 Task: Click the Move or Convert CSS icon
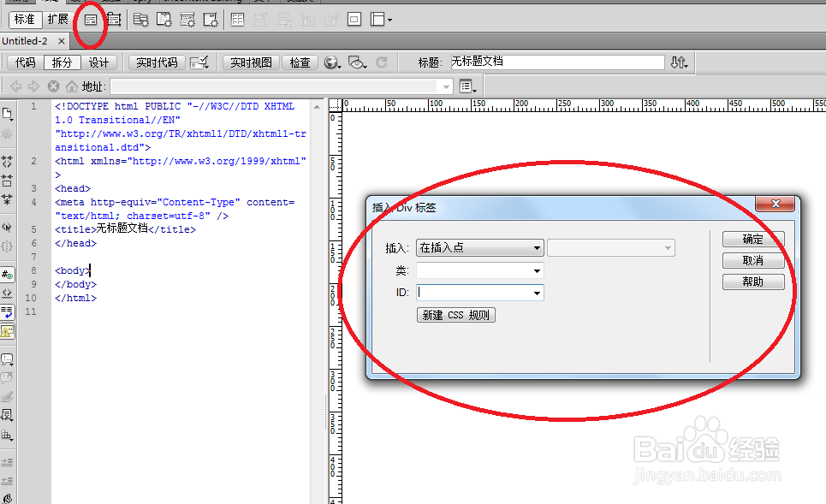8,436
